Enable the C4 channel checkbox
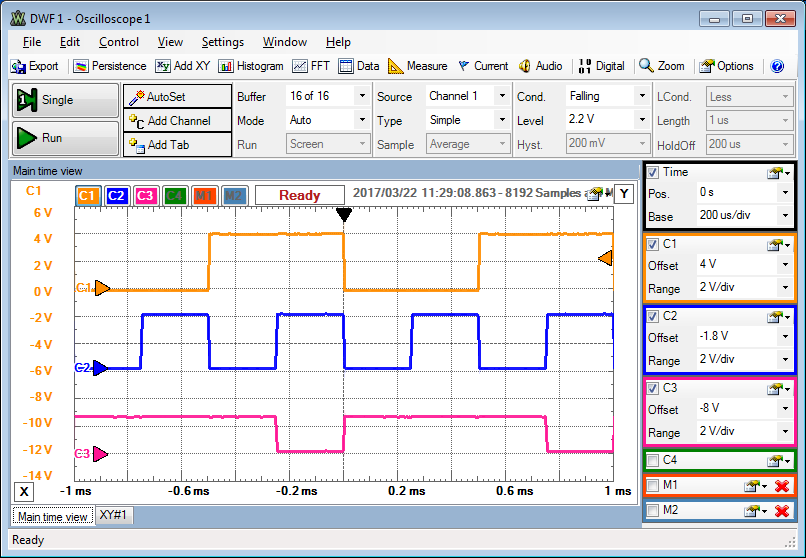 653,461
